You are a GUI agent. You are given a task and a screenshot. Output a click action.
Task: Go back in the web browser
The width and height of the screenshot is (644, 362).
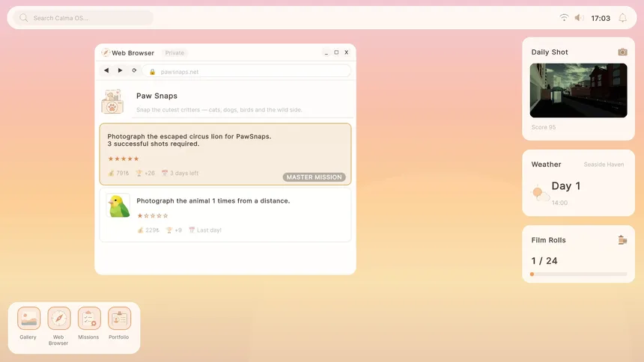(106, 70)
